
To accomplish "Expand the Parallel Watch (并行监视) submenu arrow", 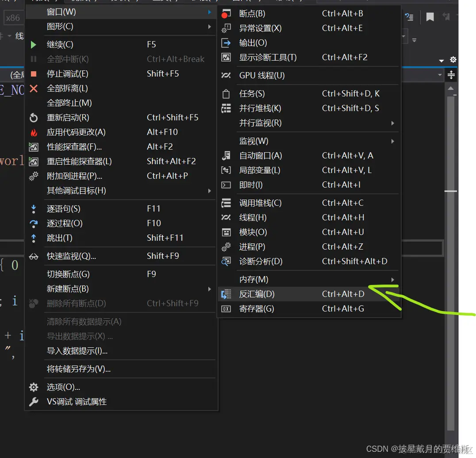I will [392, 123].
